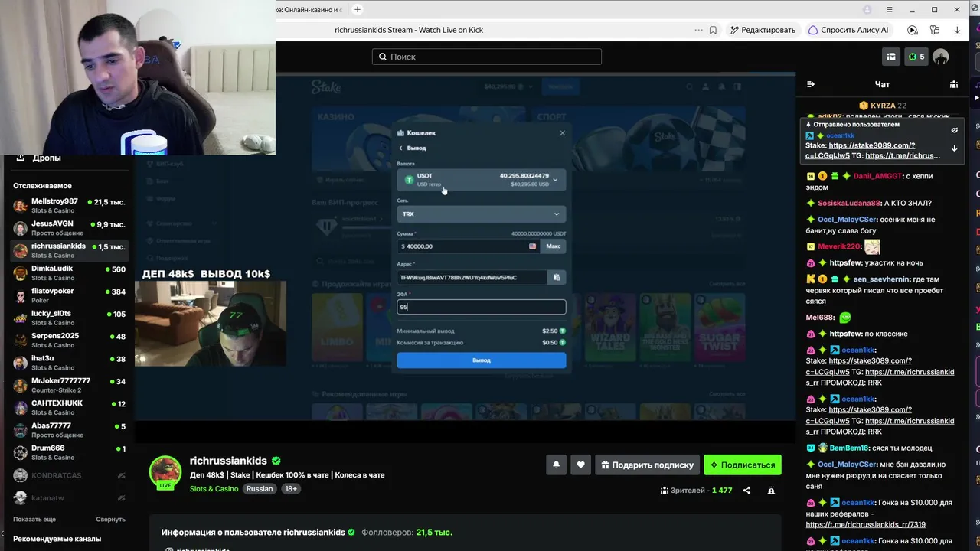
Task: Select the Abas77777 followed channel
Action: point(69,430)
